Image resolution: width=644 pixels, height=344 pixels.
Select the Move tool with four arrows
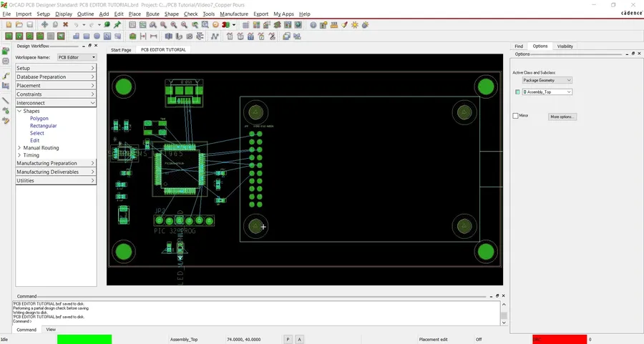pos(44,24)
